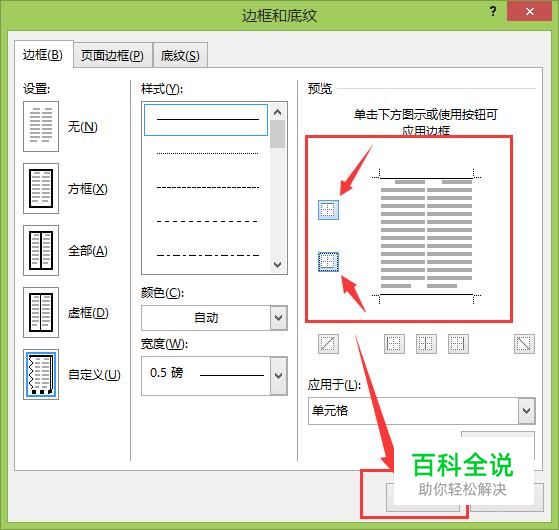Click the 单元格 apply-to combo box
This screenshot has width=559, height=530.
coord(422,411)
